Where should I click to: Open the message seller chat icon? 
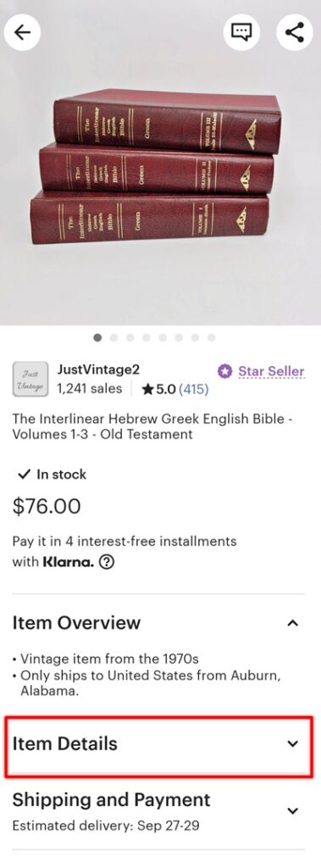tap(241, 32)
